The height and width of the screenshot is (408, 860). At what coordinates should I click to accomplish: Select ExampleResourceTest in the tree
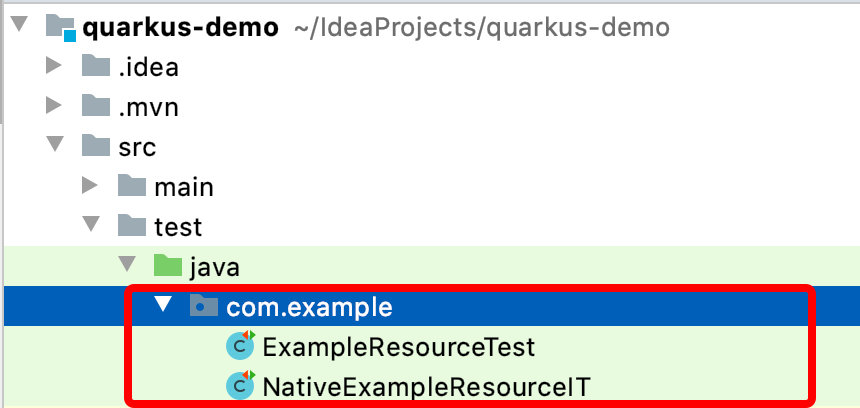(x=399, y=347)
